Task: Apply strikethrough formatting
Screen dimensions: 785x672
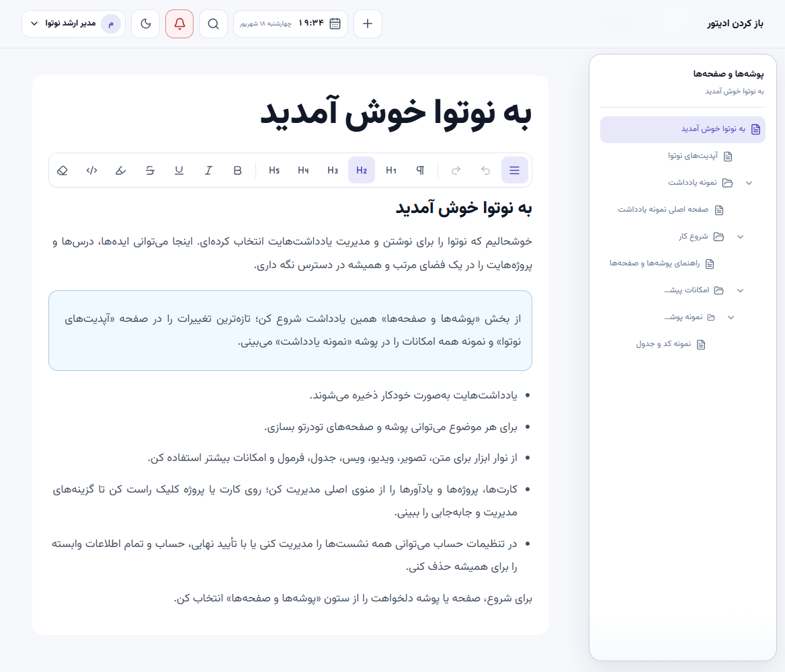Action: (150, 170)
